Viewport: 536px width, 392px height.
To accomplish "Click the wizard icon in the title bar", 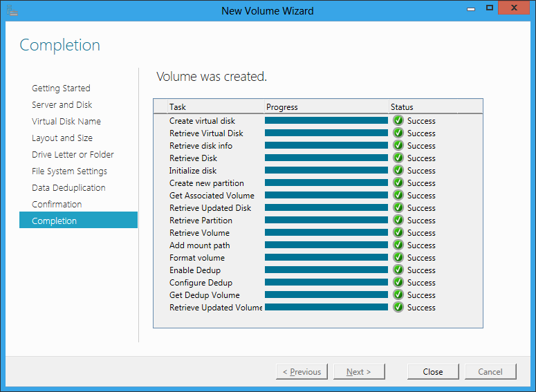I will (12, 10).
